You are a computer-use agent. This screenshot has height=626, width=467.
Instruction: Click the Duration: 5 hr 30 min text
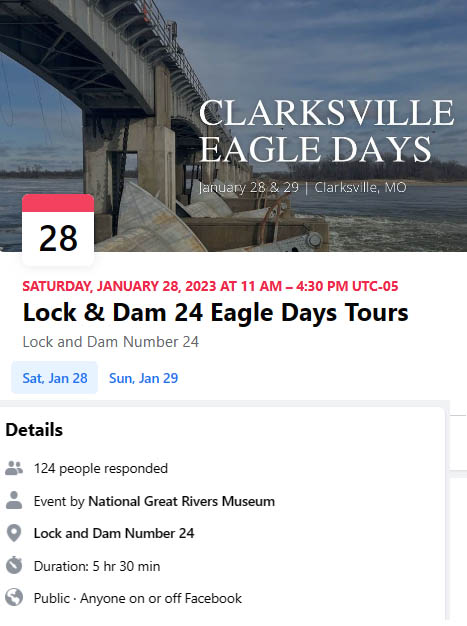click(97, 566)
